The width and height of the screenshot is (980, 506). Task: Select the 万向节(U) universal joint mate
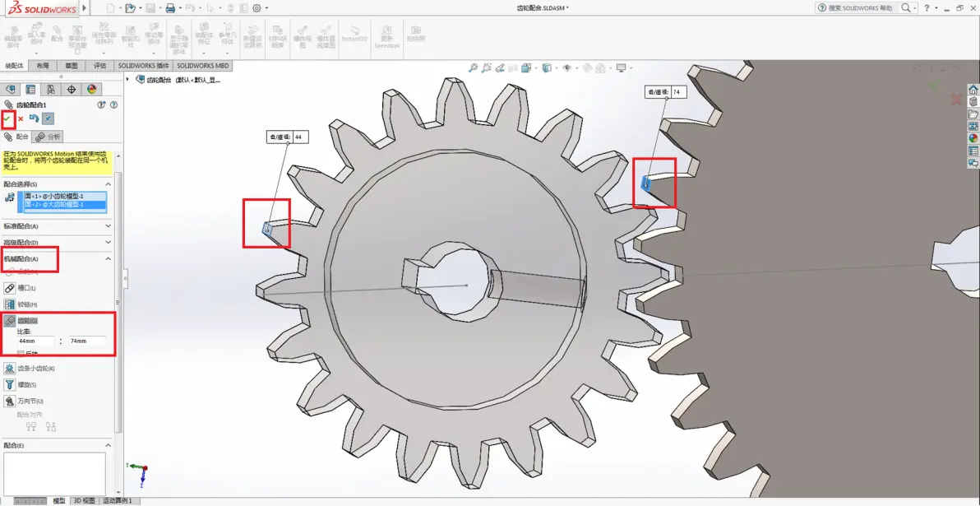pos(24,401)
